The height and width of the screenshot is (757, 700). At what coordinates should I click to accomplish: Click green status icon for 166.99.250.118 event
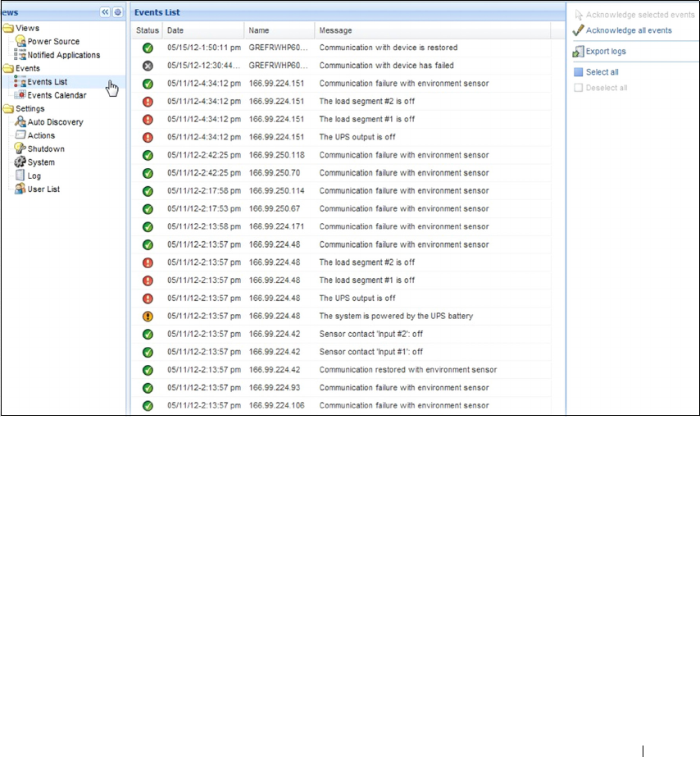click(x=148, y=155)
